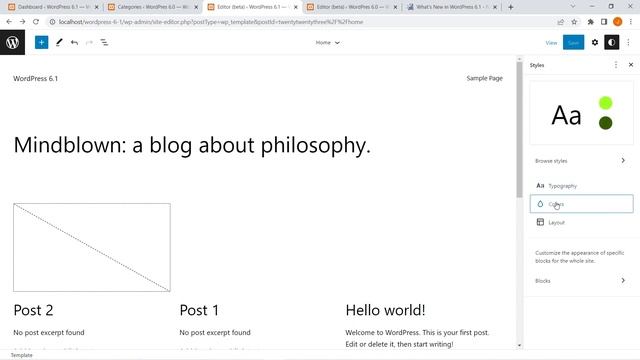This screenshot has height=360, width=640.
Task: Toggle the Styles half-circle button
Action: pyautogui.click(x=611, y=42)
